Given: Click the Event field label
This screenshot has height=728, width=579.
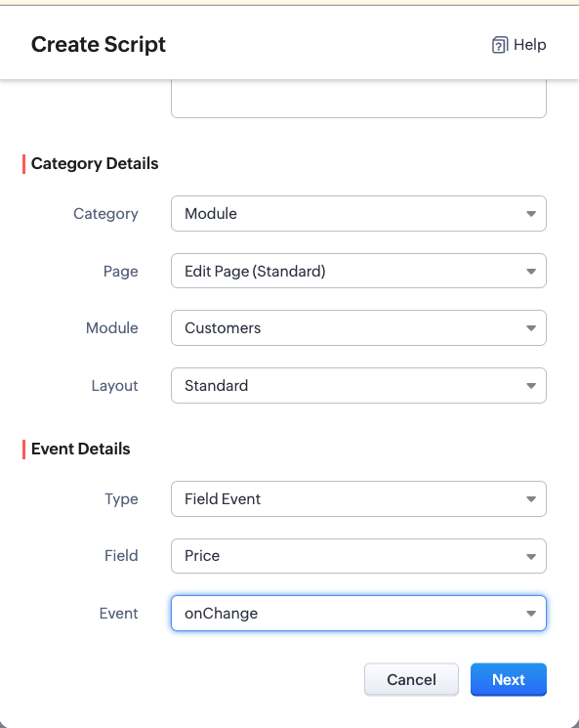Looking at the screenshot, I should coord(119,614).
